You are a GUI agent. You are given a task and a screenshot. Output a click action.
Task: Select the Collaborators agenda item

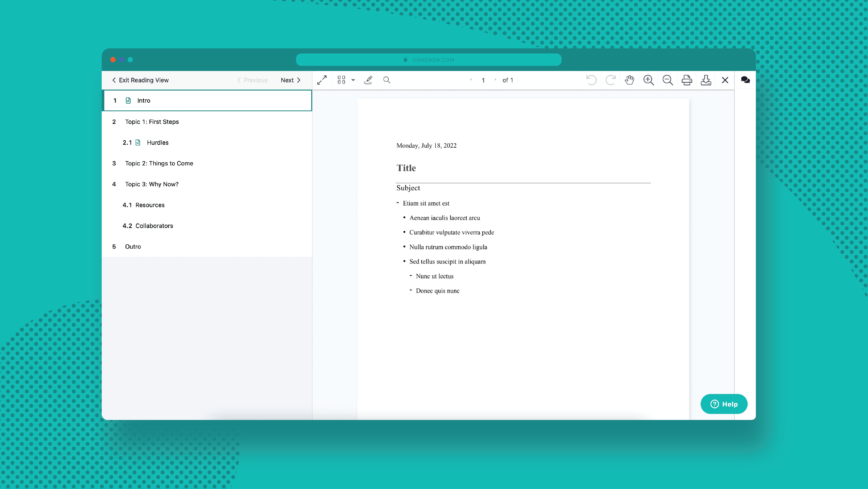[x=154, y=226]
